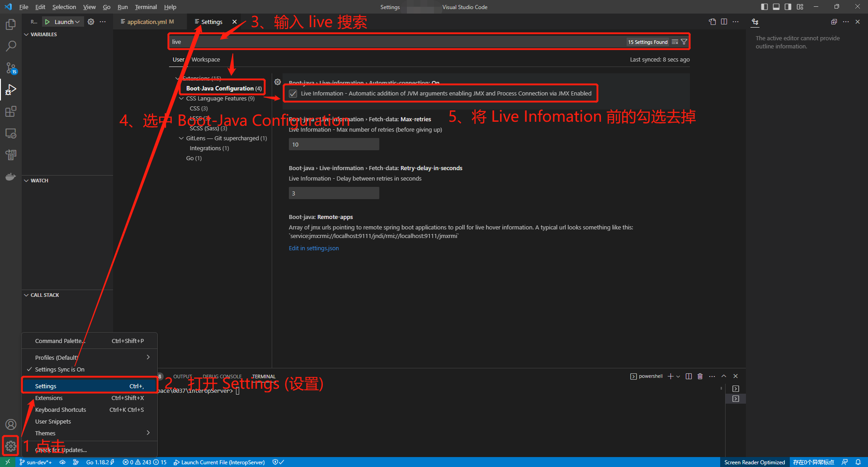Image resolution: width=868 pixels, height=467 pixels.
Task: Open the Docker view icon
Action: [x=11, y=176]
